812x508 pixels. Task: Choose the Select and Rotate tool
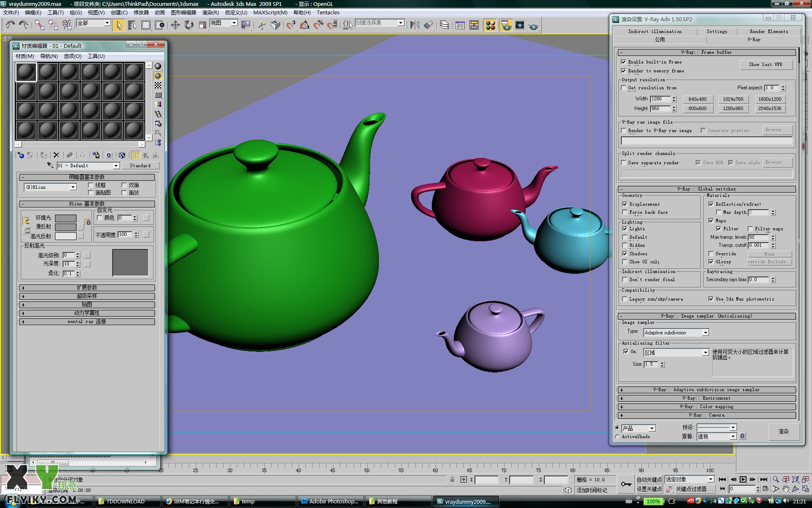(x=189, y=25)
